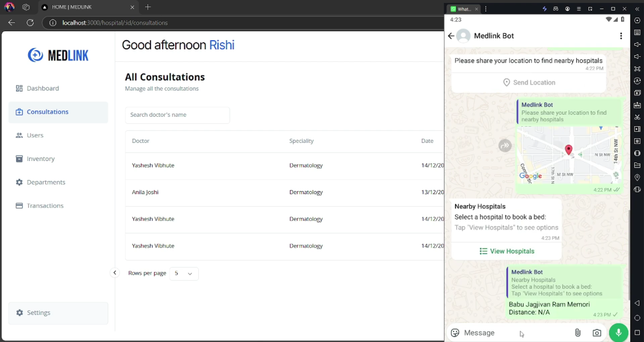Collapse the sidebar with the chevron
644x342 pixels.
[x=115, y=273]
